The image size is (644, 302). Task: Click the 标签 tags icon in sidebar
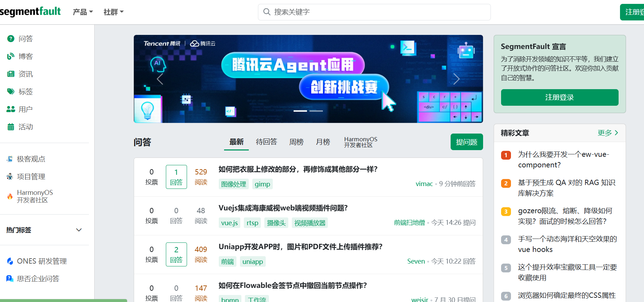click(11, 91)
